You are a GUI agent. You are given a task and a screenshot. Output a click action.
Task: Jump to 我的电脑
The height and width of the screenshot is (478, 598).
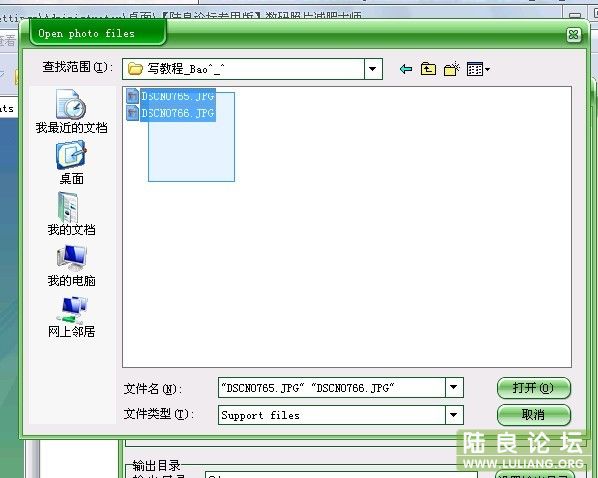point(71,265)
